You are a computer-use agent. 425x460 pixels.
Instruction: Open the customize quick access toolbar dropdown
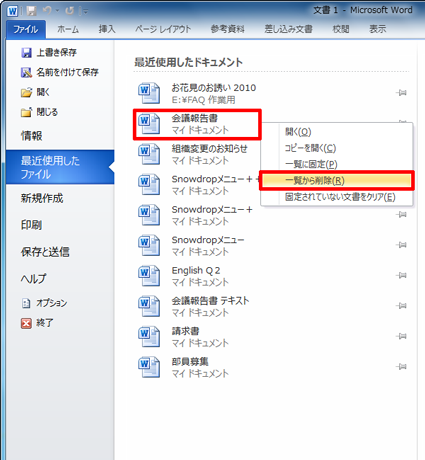click(86, 11)
